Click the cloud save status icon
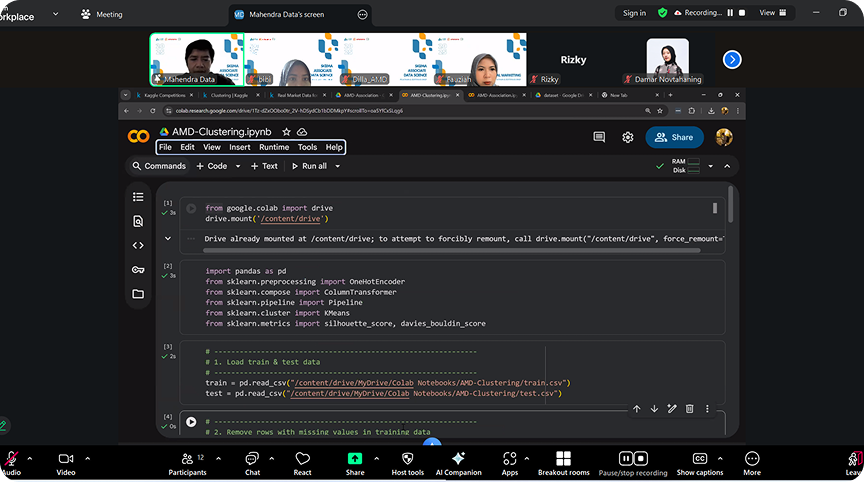Viewport: 864px width, 482px height. (302, 132)
